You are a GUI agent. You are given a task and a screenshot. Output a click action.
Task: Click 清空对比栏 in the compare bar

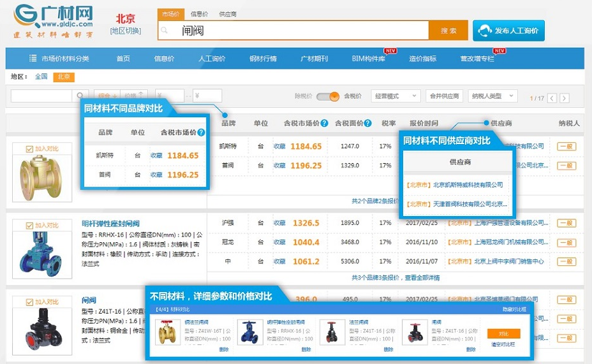click(x=503, y=344)
